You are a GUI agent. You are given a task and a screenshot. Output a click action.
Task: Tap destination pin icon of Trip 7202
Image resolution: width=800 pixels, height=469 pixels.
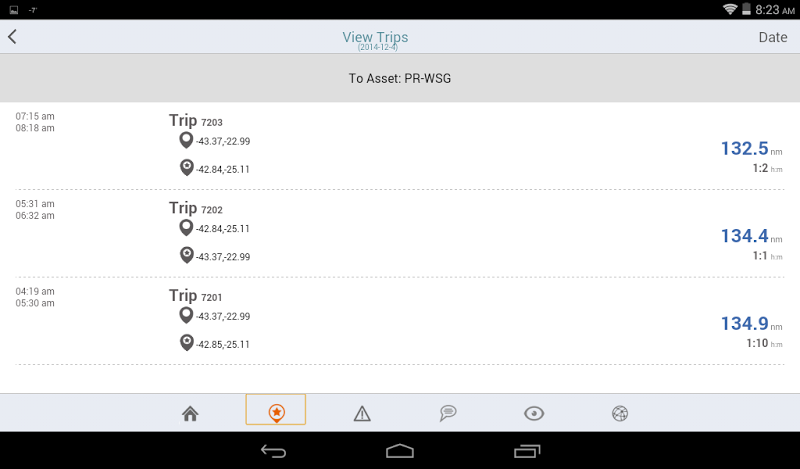point(187,255)
